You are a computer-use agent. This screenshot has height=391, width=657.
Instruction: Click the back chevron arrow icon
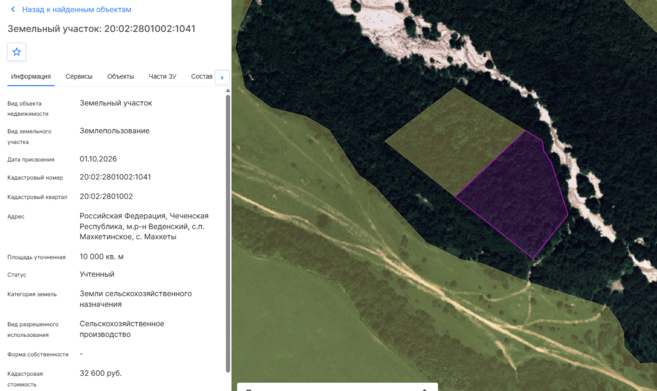(13, 9)
